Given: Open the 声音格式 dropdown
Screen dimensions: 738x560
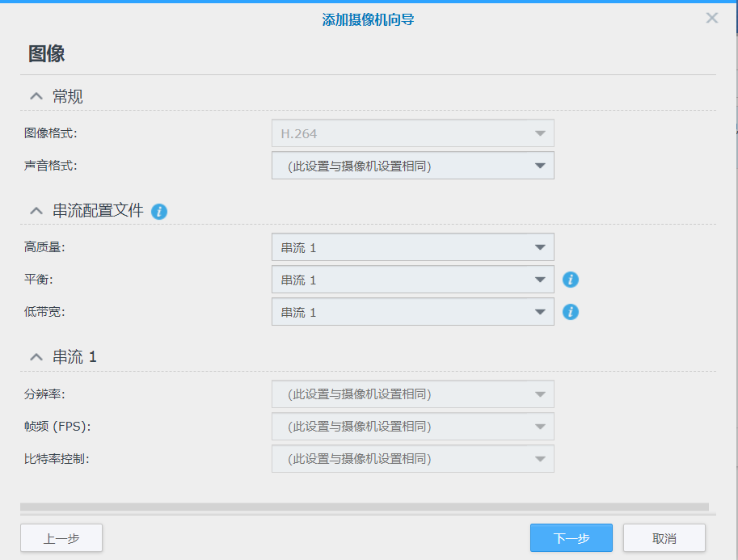Looking at the screenshot, I should click(x=413, y=166).
